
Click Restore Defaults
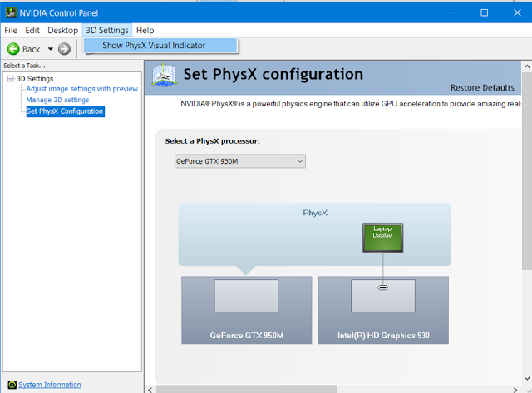[482, 88]
